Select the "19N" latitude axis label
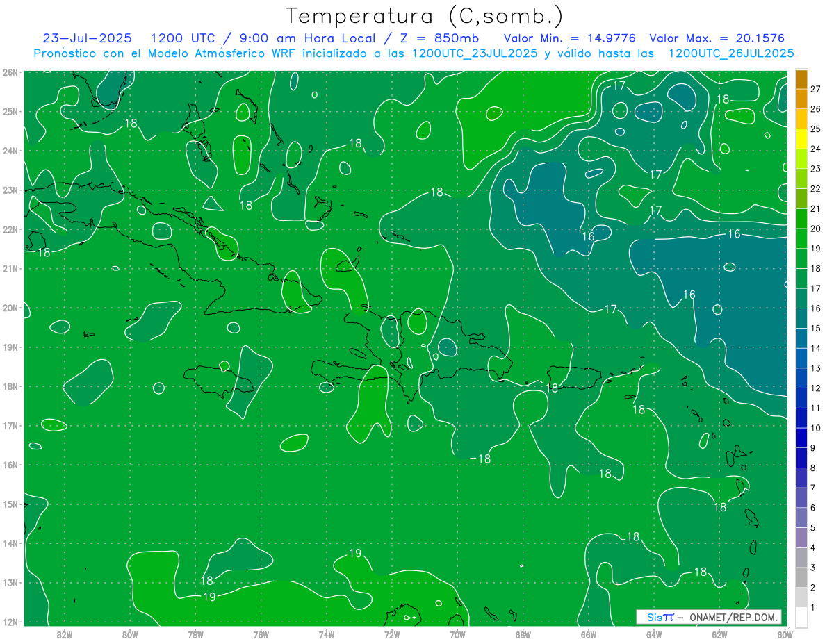The image size is (834, 644). [x=10, y=347]
